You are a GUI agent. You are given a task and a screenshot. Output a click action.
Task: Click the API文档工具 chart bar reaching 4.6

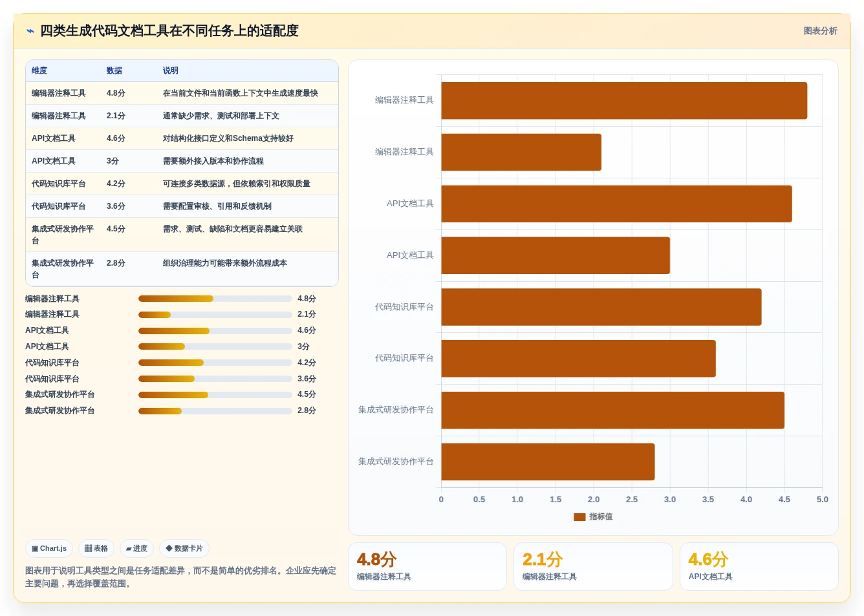(616, 204)
